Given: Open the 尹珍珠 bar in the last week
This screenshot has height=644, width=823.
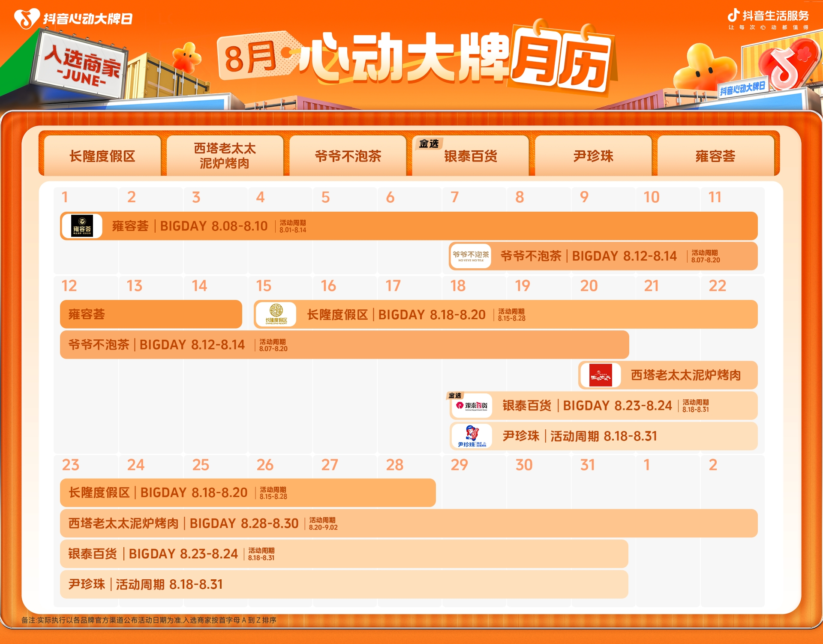Looking at the screenshot, I should coord(344,584).
